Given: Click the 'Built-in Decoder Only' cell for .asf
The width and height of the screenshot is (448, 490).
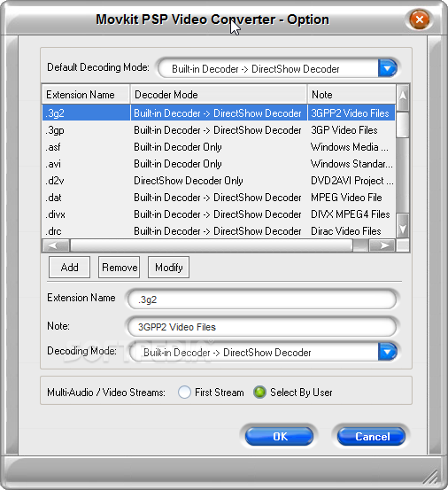Looking at the screenshot, I should pos(178,147).
